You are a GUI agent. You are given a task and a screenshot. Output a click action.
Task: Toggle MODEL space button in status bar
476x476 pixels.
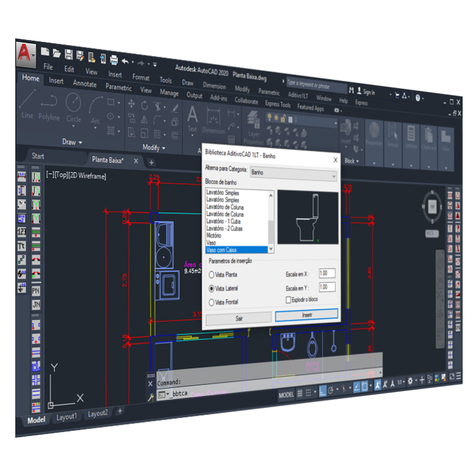point(286,395)
